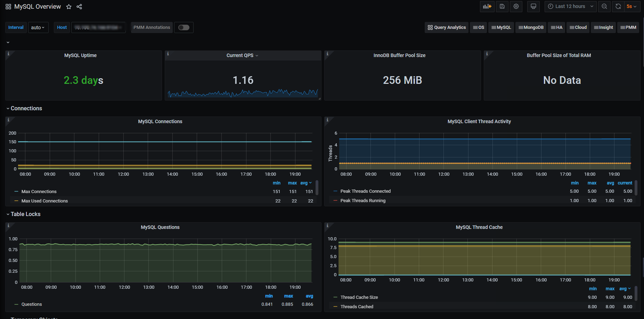Share the dashboard via share icon
The height and width of the screenshot is (319, 644).
(x=79, y=7)
